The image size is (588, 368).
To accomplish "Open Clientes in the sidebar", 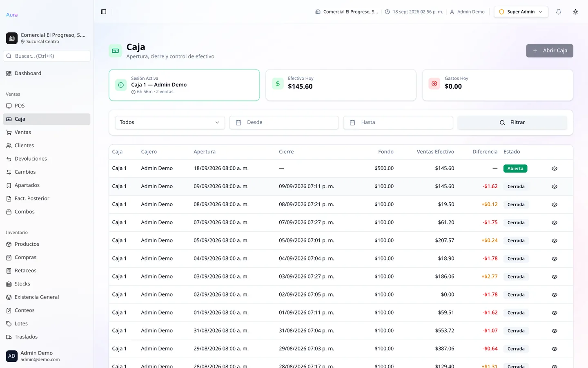I will pyautogui.click(x=47, y=146).
